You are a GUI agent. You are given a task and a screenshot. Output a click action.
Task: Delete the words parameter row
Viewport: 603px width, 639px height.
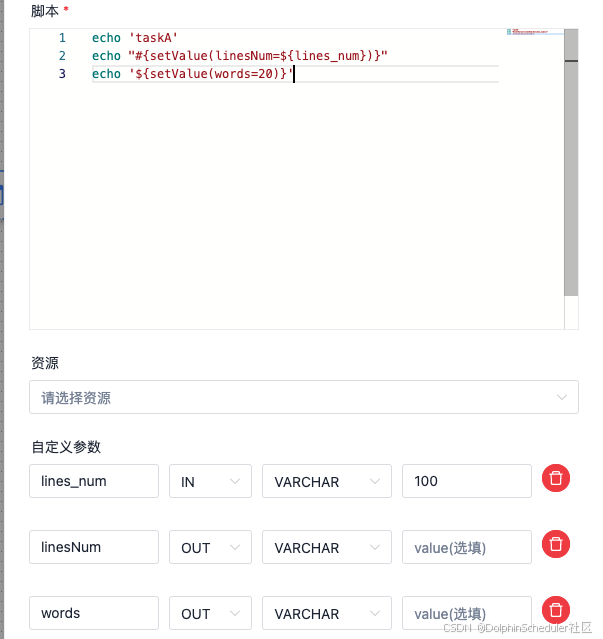tap(556, 610)
